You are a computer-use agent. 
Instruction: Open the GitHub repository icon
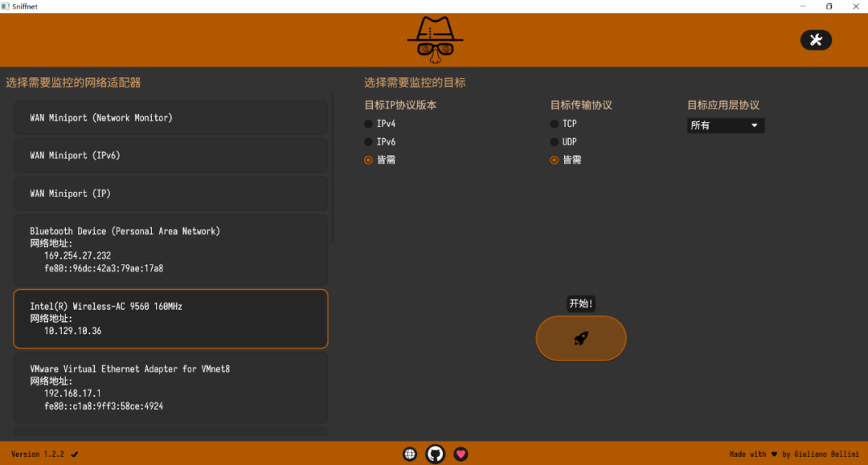point(435,454)
